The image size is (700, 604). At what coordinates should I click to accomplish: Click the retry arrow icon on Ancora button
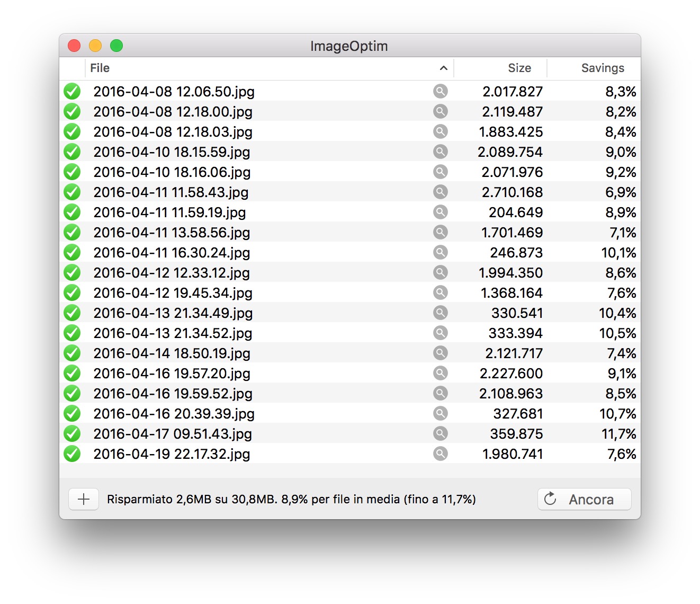(551, 499)
